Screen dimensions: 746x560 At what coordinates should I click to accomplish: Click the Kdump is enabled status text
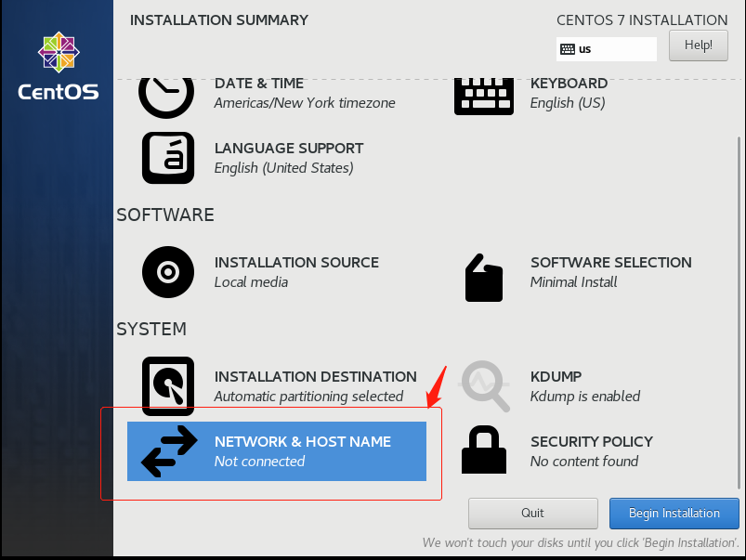584,397
